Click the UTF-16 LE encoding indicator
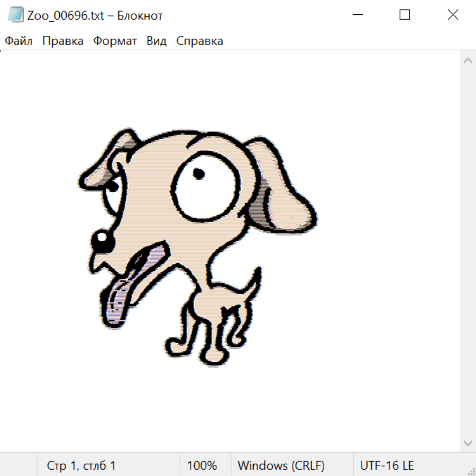 [x=387, y=466]
